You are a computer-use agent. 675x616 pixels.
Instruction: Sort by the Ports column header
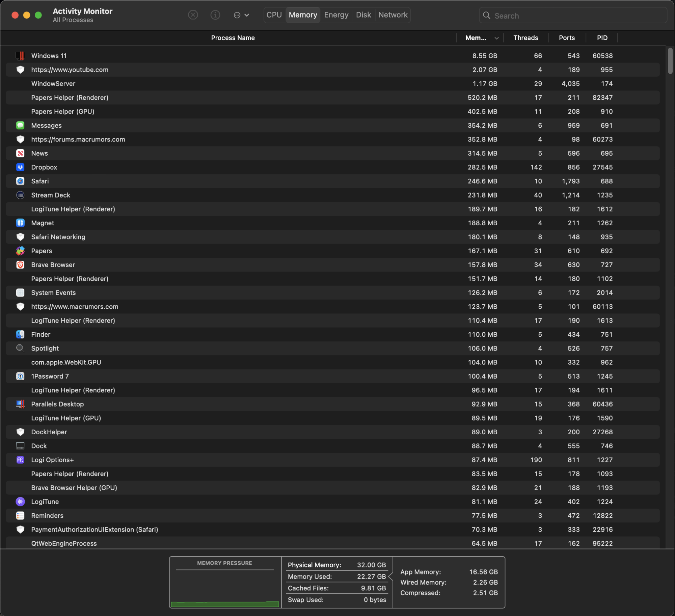click(x=567, y=38)
